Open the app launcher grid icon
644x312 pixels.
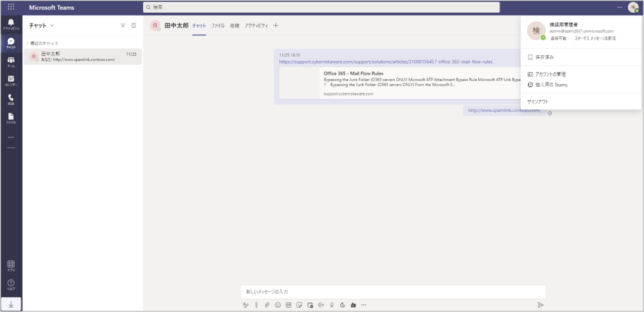(11, 7)
